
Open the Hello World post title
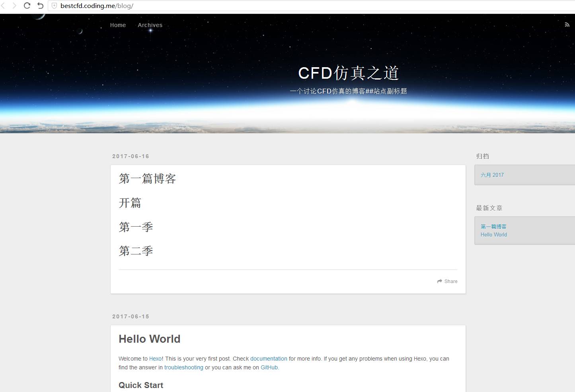[x=150, y=339]
